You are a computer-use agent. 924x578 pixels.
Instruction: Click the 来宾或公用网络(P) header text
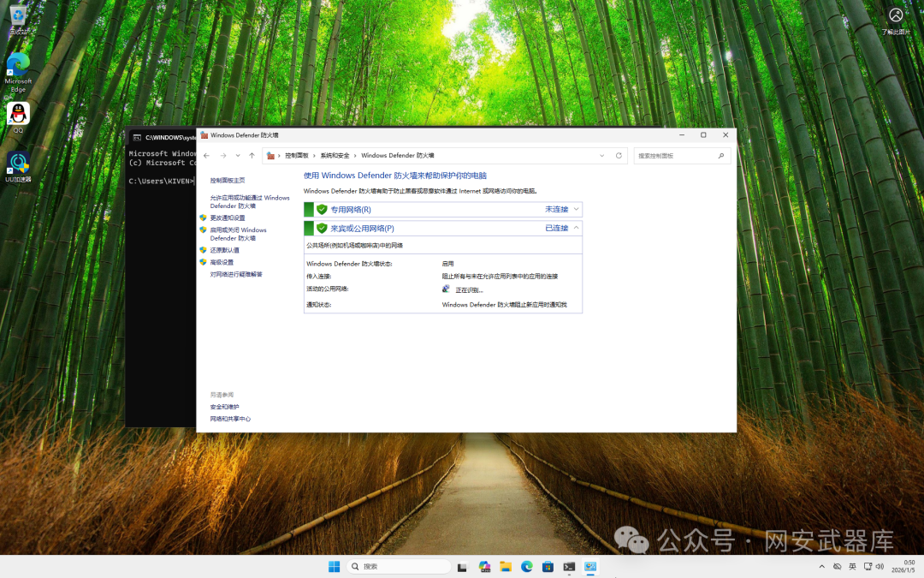coord(363,229)
